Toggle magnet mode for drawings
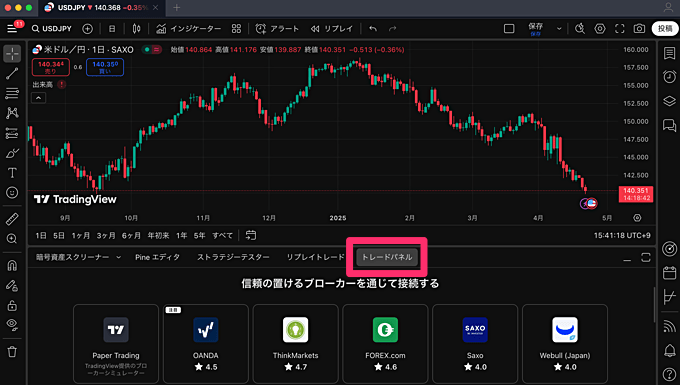The height and width of the screenshot is (385, 680). [12, 265]
